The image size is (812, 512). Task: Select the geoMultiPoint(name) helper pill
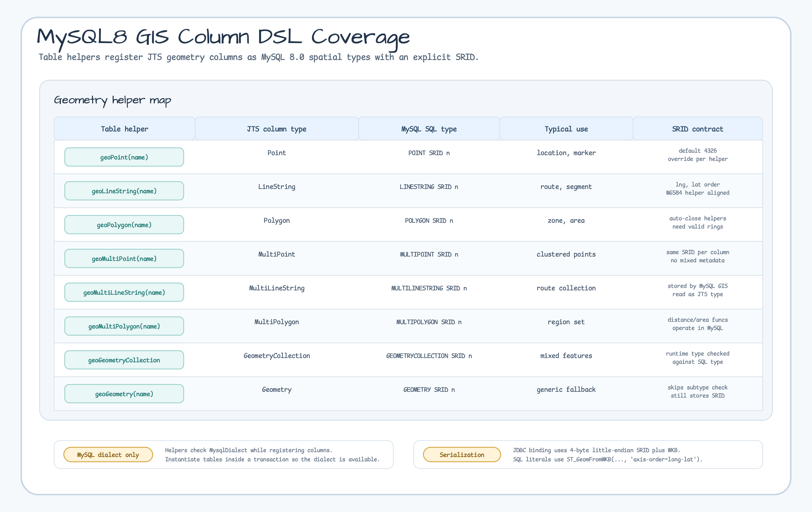[124, 258]
